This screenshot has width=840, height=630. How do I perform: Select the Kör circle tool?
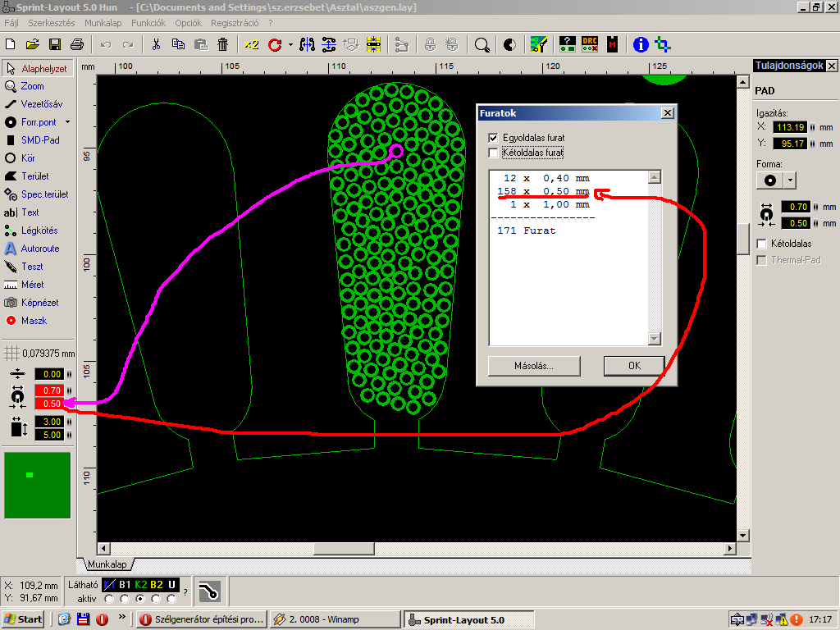[21, 158]
